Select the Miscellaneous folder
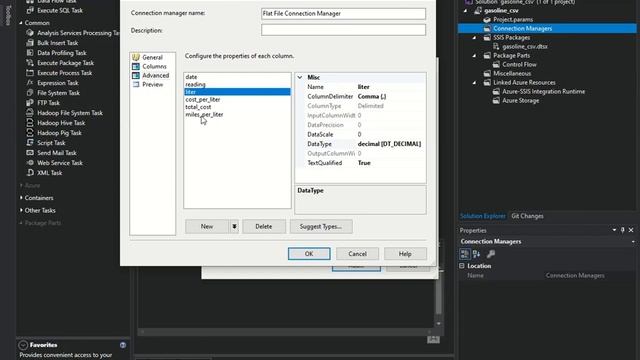 (512, 73)
